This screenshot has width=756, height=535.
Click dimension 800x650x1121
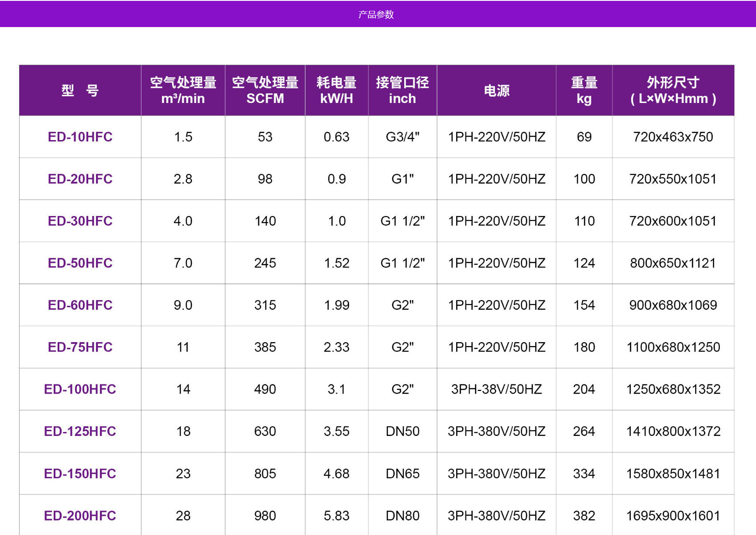(673, 263)
